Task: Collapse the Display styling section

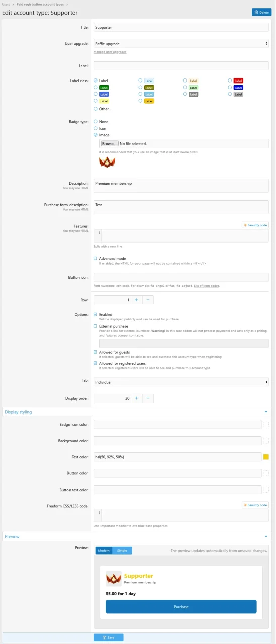Action: click(137, 412)
